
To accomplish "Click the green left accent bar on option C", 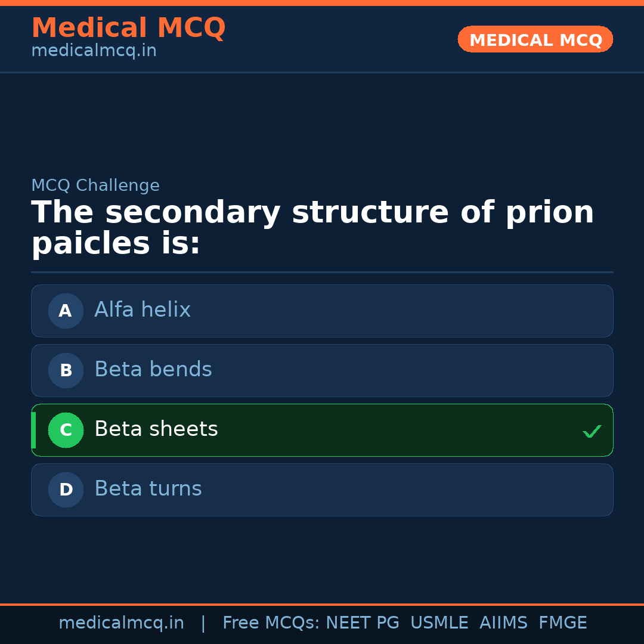I will point(33,430).
